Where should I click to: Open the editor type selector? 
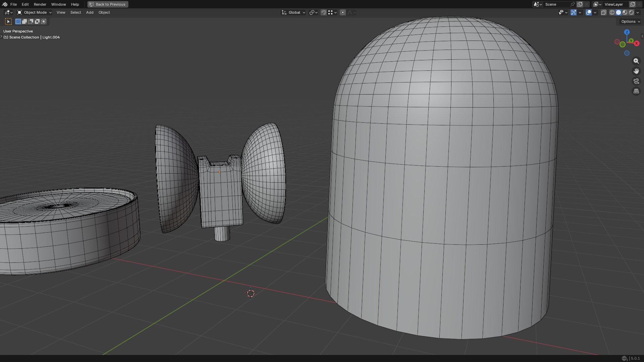(8, 12)
